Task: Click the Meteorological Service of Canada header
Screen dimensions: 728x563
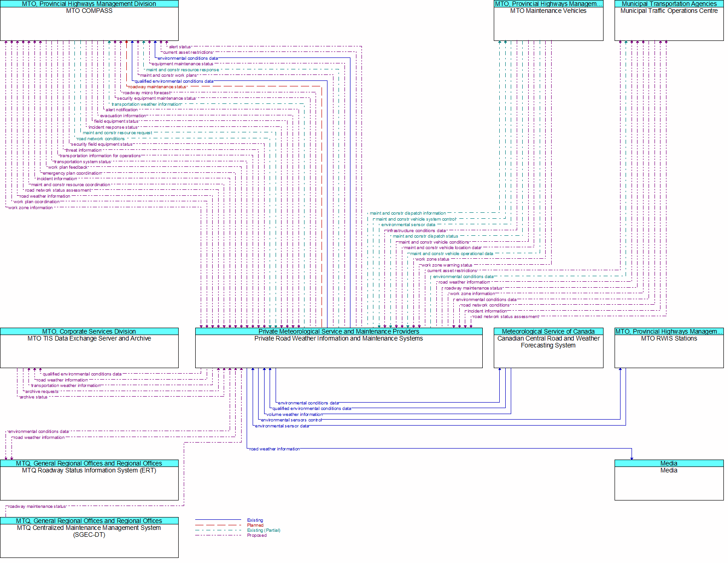Action: tap(548, 331)
